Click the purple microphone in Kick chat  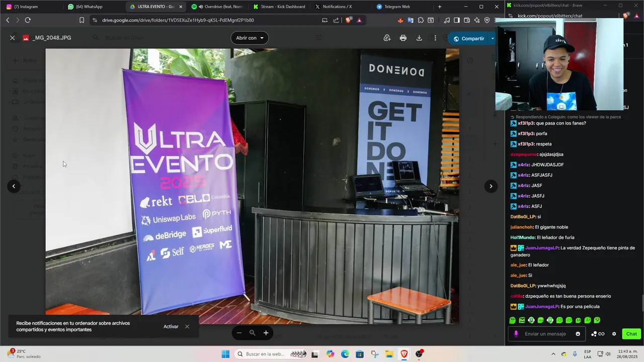point(516,334)
